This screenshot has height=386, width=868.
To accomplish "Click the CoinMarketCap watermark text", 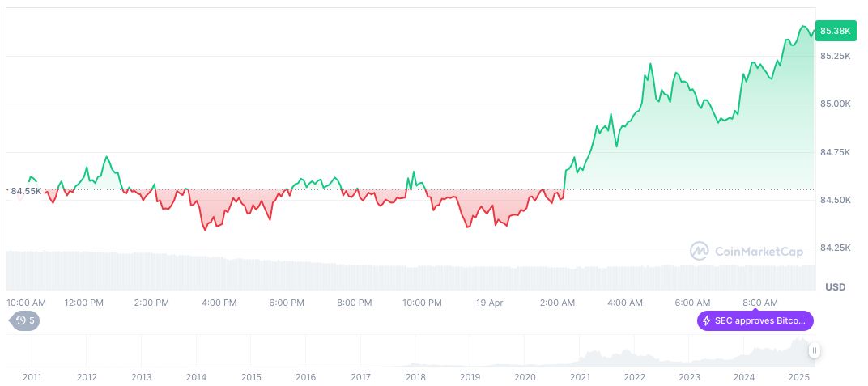I will coord(759,252).
